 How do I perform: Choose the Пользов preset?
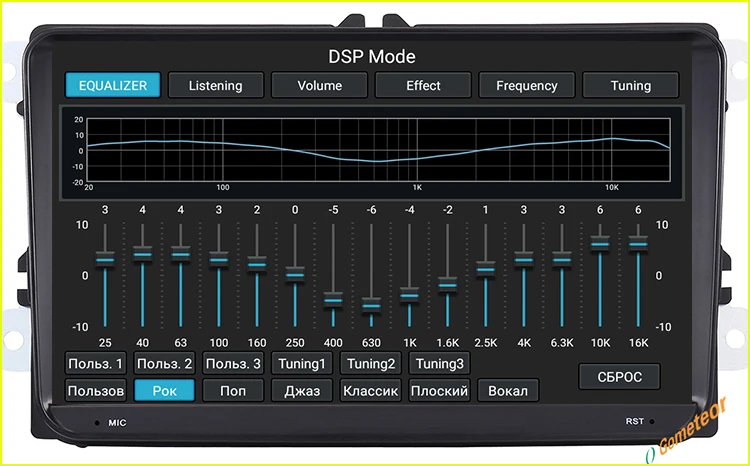tap(96, 390)
